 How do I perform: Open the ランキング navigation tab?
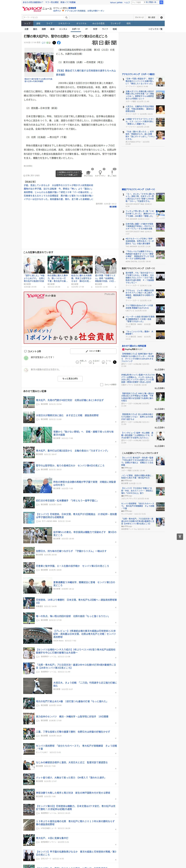(115, 23)
